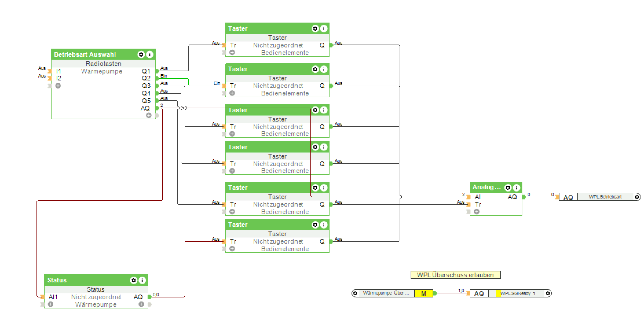This screenshot has width=644, height=331.
Task: Select the WPL.Betriebsart output label
Action: (605, 197)
